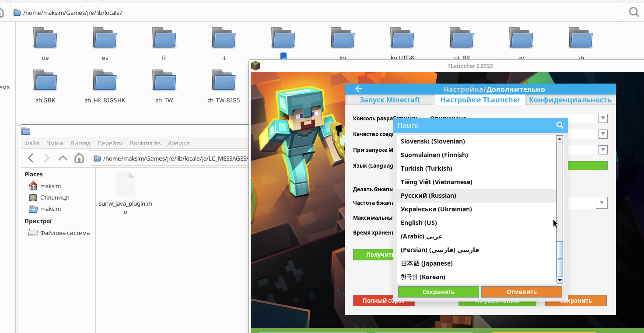The width and height of the screenshot is (644, 333).
Task: Click Полный сброс red button
Action: pos(383,301)
